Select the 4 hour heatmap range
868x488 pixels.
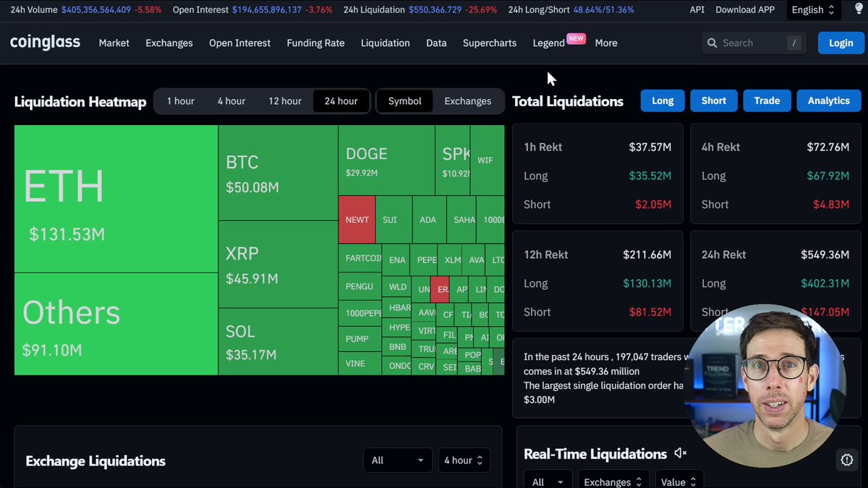pyautogui.click(x=231, y=101)
